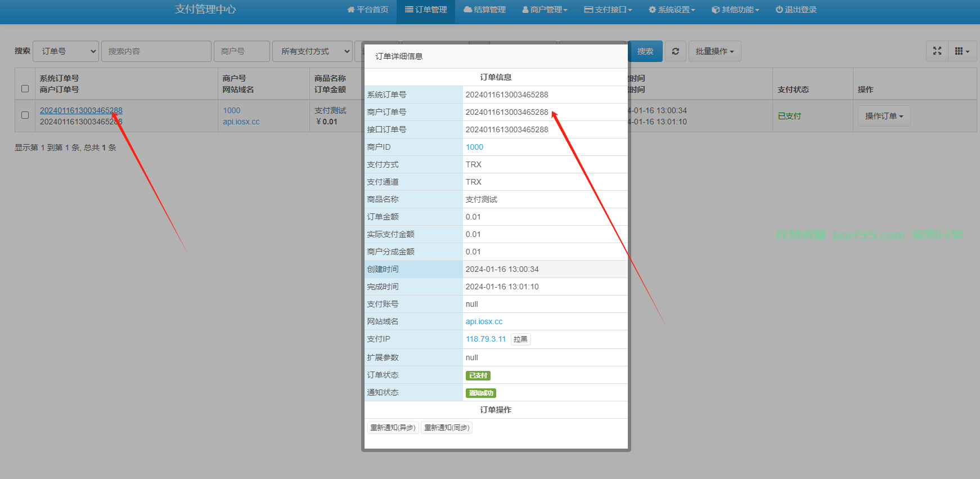This screenshot has width=980, height=479.
Task: Open the column grid display icon
Action: click(962, 51)
